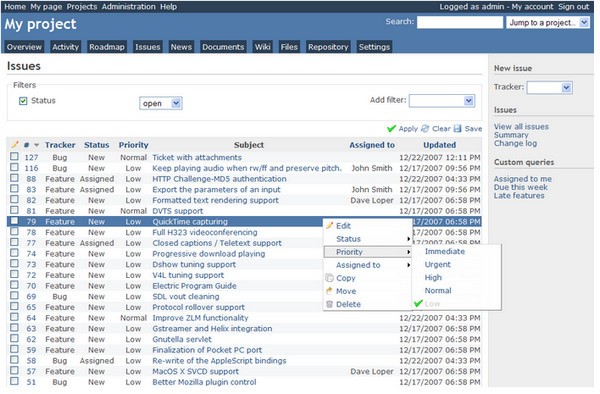
Task: Click the Delete trash icon in context menu
Action: [329, 304]
